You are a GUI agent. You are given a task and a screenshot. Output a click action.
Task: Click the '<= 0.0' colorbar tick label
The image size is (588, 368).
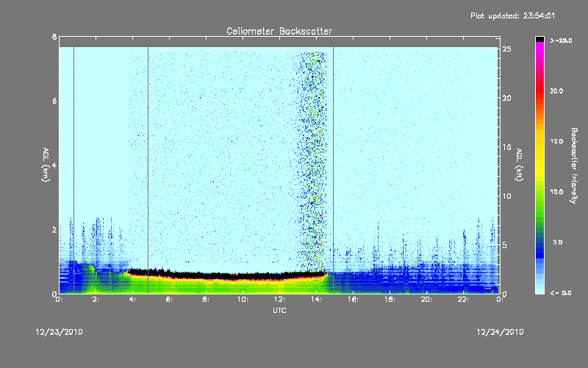(x=561, y=293)
